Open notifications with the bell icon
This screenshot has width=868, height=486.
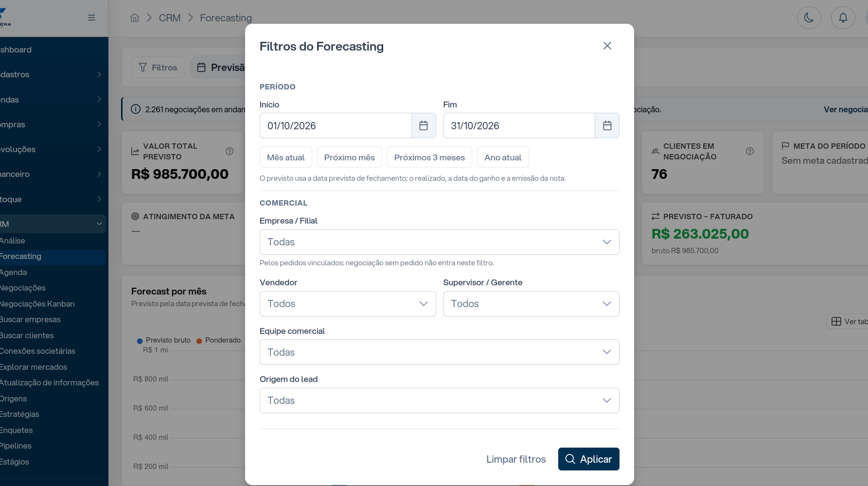(x=843, y=17)
